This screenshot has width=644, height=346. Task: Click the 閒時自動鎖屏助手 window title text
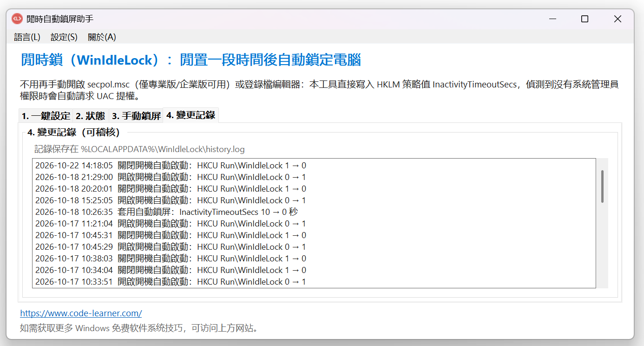pos(60,19)
